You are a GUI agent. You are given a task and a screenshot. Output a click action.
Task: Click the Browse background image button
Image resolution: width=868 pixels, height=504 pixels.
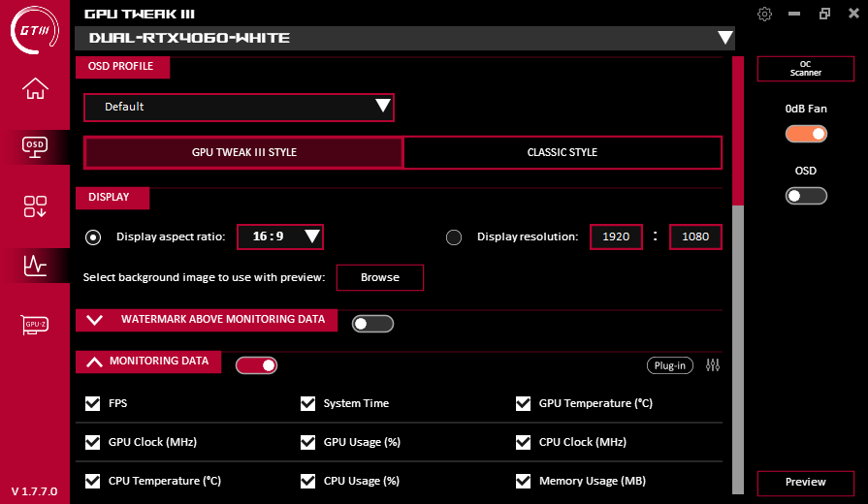(x=380, y=277)
